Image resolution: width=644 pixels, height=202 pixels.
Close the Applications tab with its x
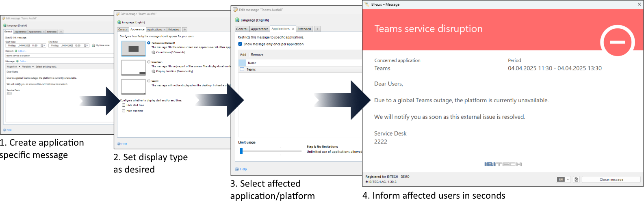coord(293,29)
